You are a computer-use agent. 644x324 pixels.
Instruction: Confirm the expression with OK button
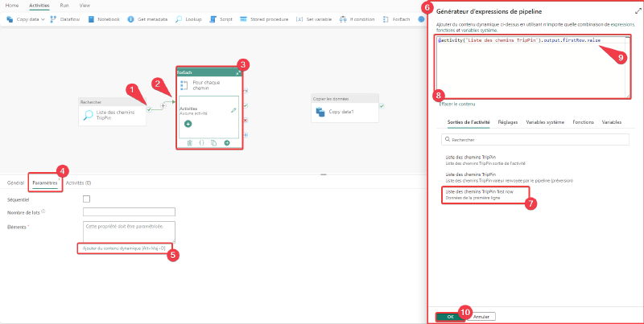(450, 317)
